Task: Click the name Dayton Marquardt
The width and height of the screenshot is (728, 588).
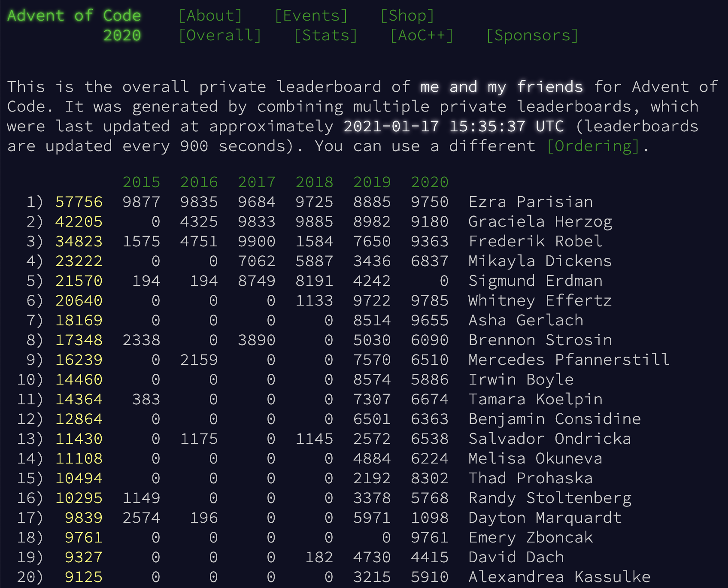Action: click(545, 518)
